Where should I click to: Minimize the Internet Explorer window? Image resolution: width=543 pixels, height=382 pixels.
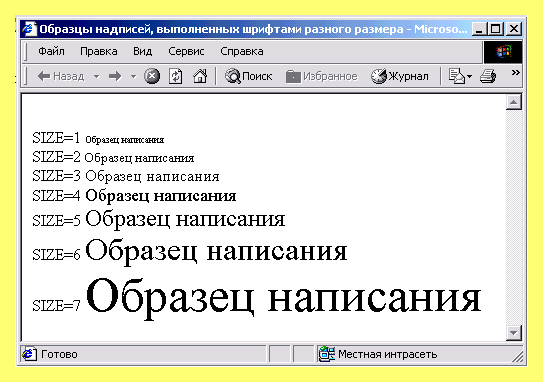click(479, 29)
